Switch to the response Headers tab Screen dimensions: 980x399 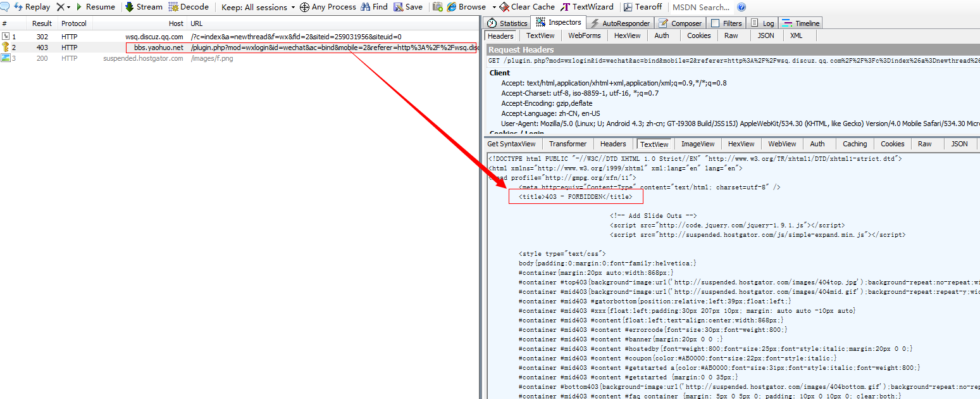613,144
